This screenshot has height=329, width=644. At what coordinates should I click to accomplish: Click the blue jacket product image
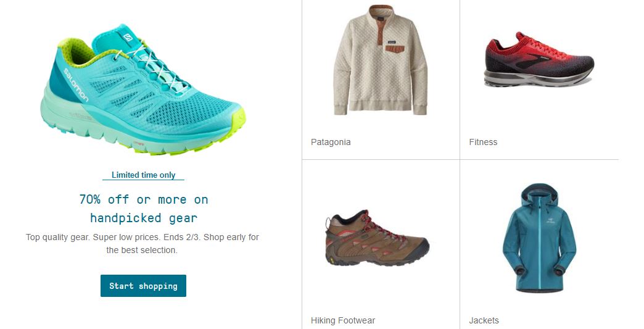click(539, 238)
